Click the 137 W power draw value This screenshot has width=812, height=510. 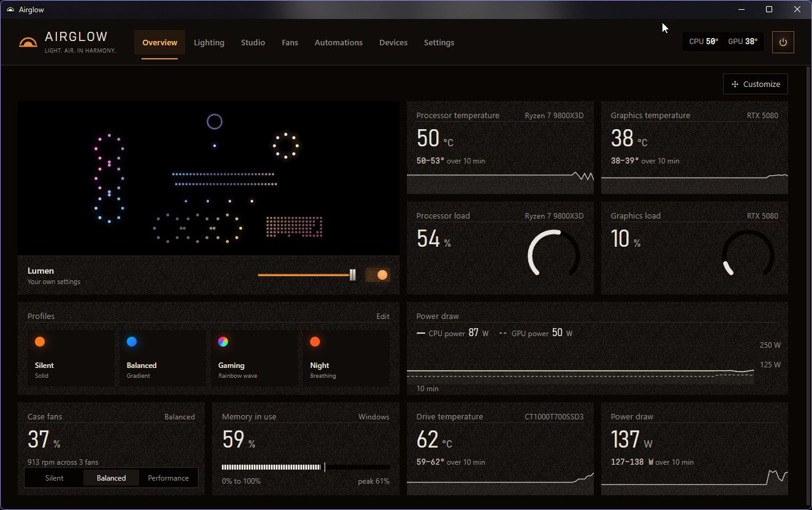pyautogui.click(x=632, y=440)
